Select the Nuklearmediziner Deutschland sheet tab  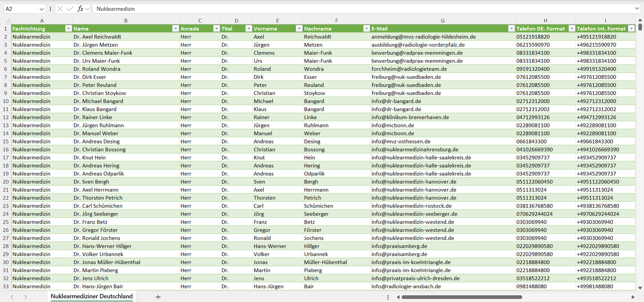(x=91, y=297)
